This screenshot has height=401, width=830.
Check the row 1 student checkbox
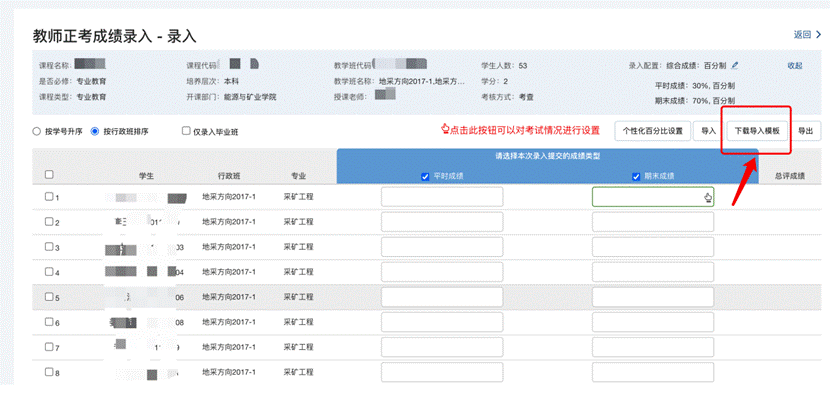[49, 197]
